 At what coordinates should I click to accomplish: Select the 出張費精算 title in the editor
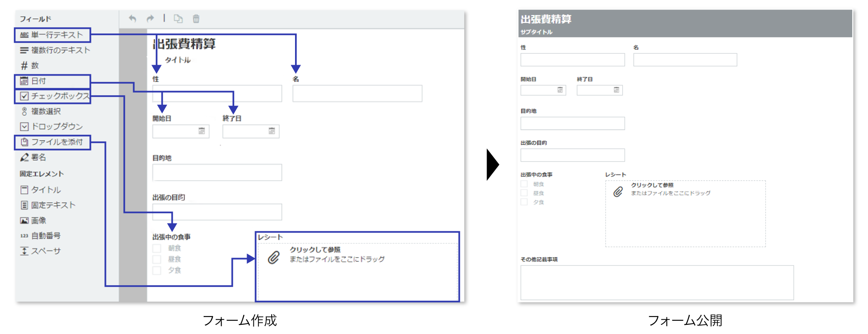(184, 44)
